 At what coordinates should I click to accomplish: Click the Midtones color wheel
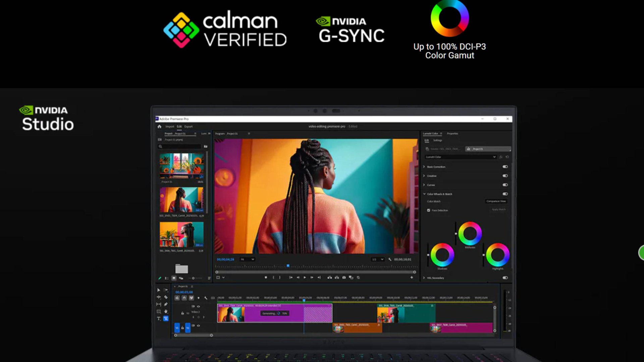tap(470, 233)
